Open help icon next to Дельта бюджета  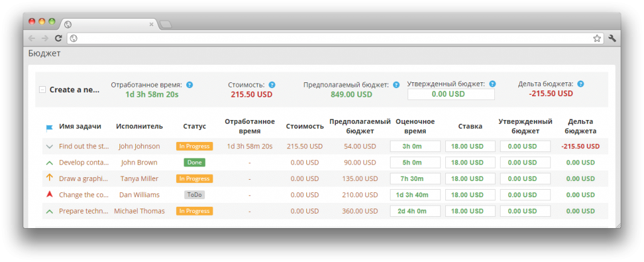click(x=580, y=84)
